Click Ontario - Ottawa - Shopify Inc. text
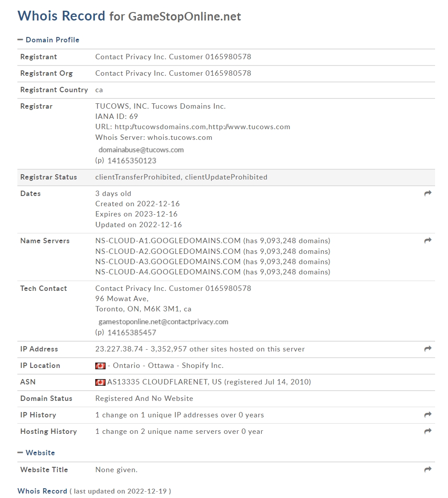This screenshot has height=498, width=448. pos(168,366)
